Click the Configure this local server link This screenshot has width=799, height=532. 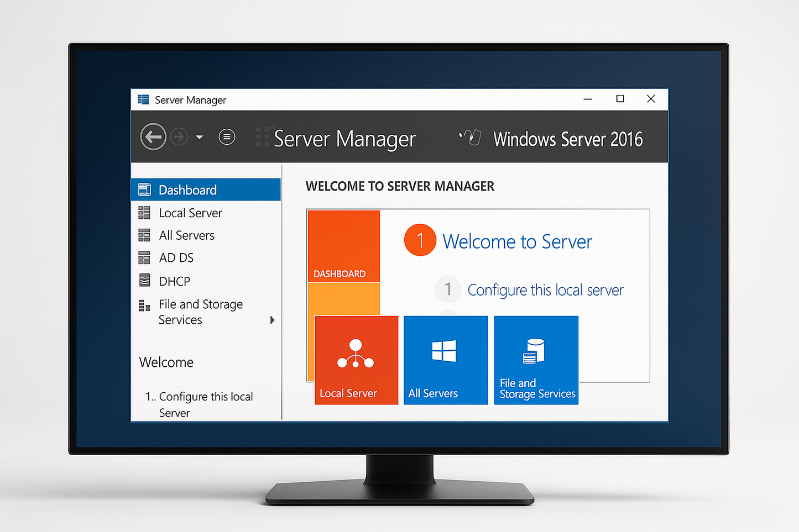tap(545, 289)
